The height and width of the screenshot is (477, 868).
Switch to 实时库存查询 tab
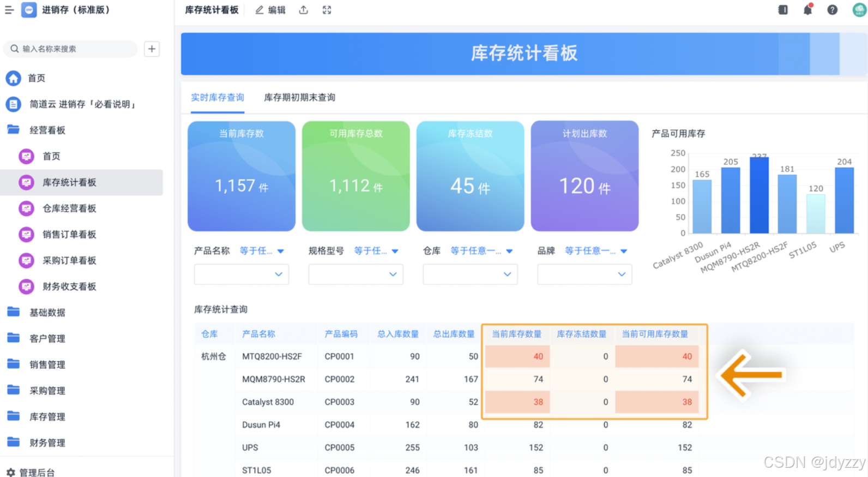pos(218,98)
